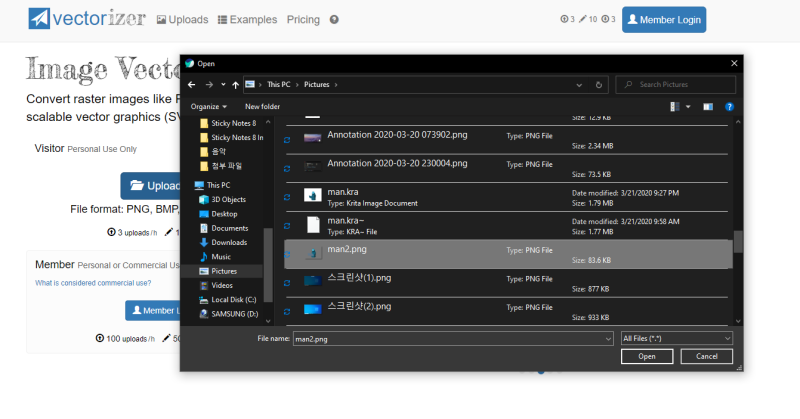The width and height of the screenshot is (800, 419).
Task: Go to the Examples page in navbar
Action: click(248, 19)
